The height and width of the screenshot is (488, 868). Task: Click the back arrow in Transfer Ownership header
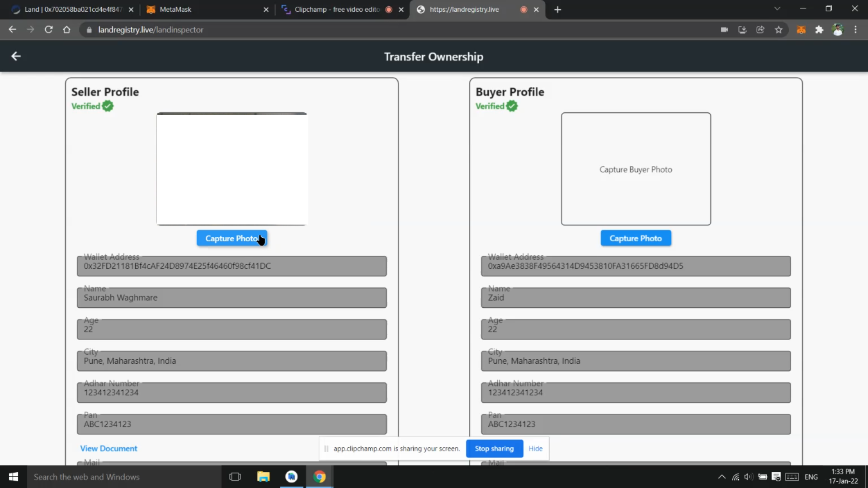(16, 56)
